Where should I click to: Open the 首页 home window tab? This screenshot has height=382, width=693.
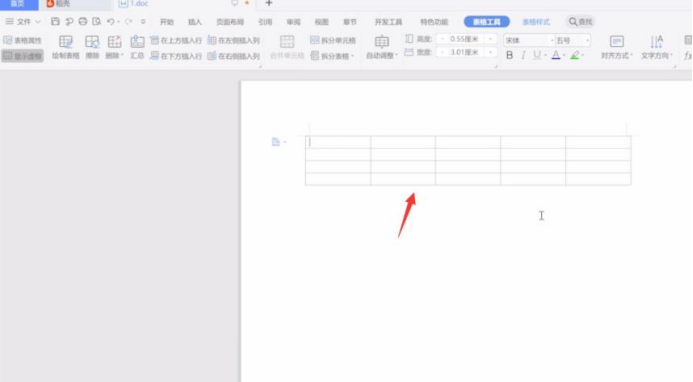(19, 4)
